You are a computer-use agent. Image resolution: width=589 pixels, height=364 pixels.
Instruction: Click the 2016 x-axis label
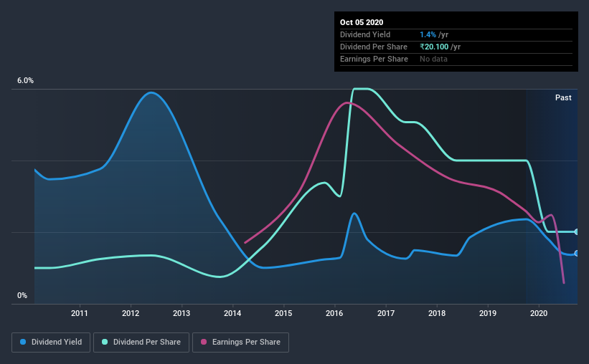[x=334, y=313]
